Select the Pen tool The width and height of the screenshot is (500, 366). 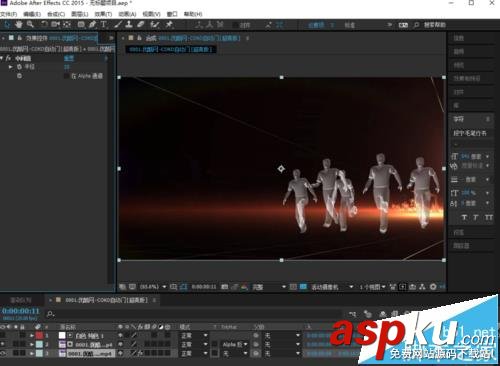coord(92,24)
